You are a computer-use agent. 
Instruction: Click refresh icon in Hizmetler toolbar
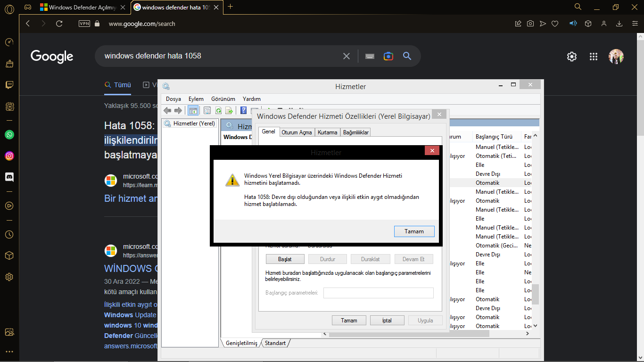219,110
